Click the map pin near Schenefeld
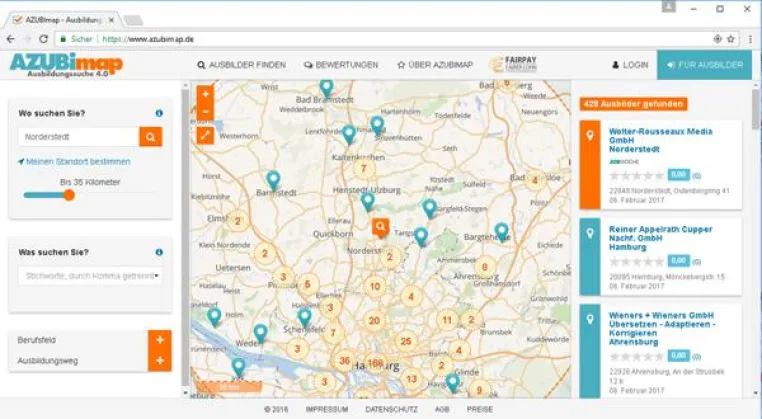The image size is (762, 419). tap(304, 317)
